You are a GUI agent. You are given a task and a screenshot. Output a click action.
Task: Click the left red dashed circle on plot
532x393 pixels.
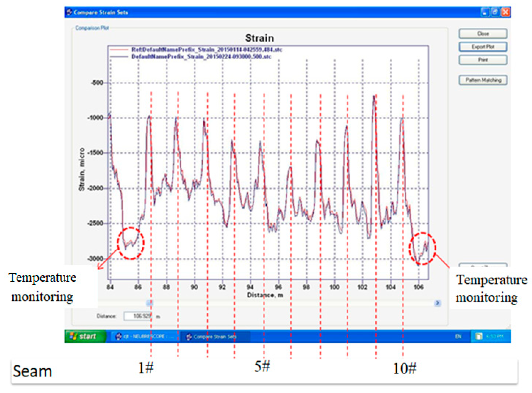coord(131,243)
